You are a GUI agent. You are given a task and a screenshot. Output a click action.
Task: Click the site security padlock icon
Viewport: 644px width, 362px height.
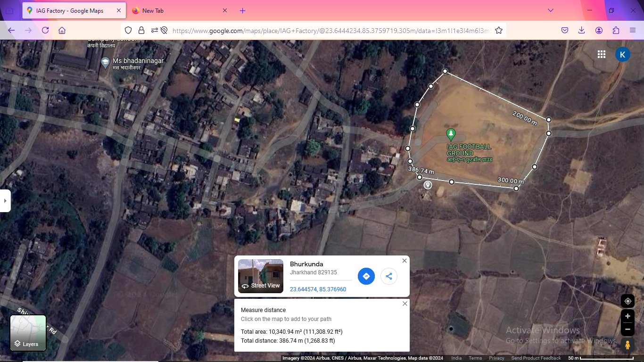click(x=141, y=30)
